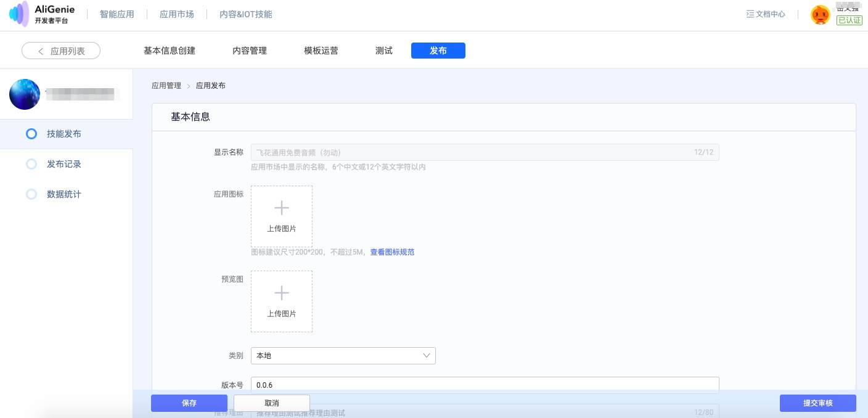Click the 基本信息 section heading
This screenshot has width=868, height=418.
[190, 117]
